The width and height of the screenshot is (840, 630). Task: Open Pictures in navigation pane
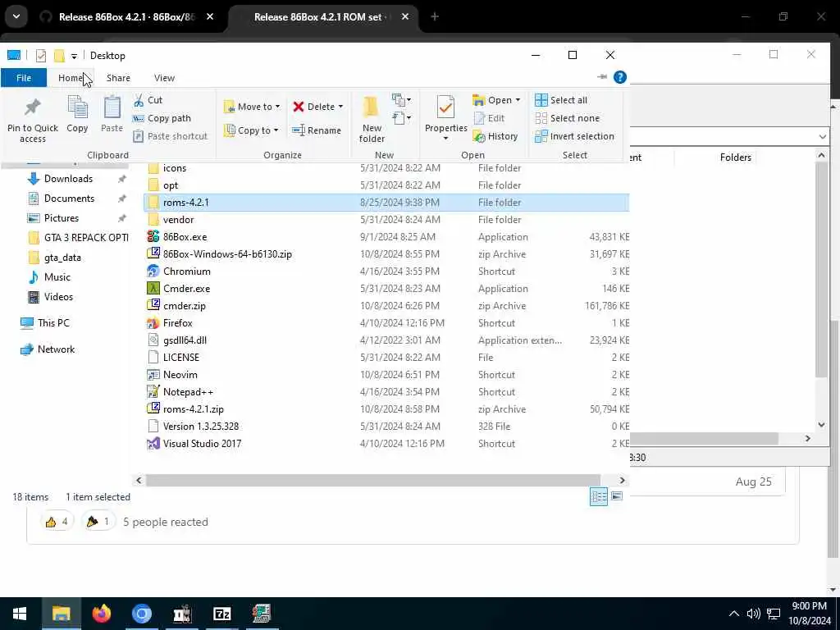(x=61, y=218)
